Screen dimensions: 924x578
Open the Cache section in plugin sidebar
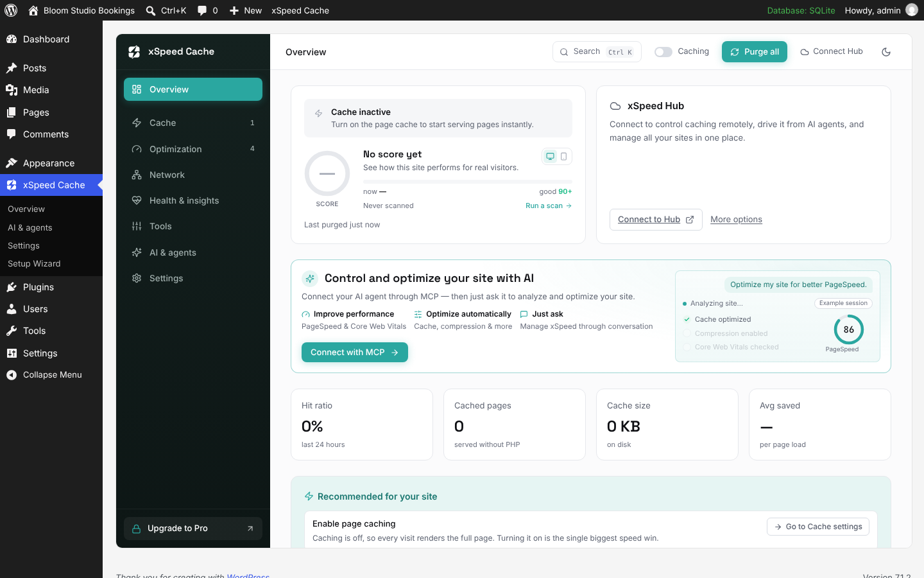click(193, 123)
